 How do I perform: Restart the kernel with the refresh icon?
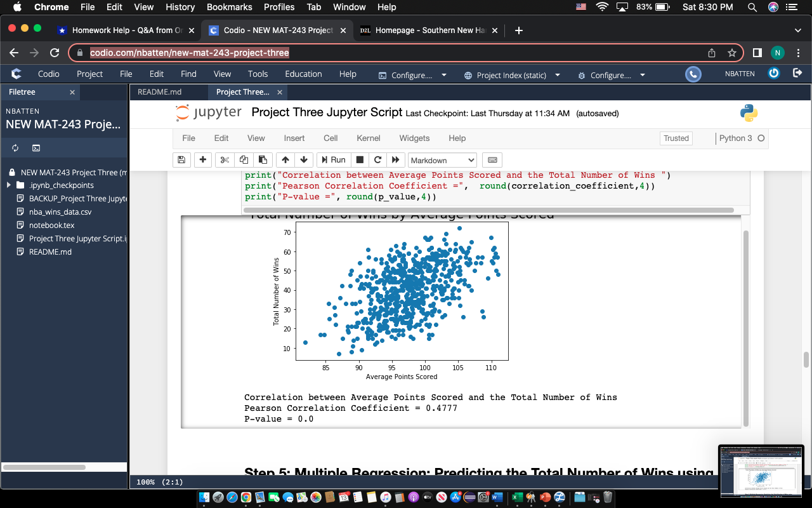click(x=377, y=159)
